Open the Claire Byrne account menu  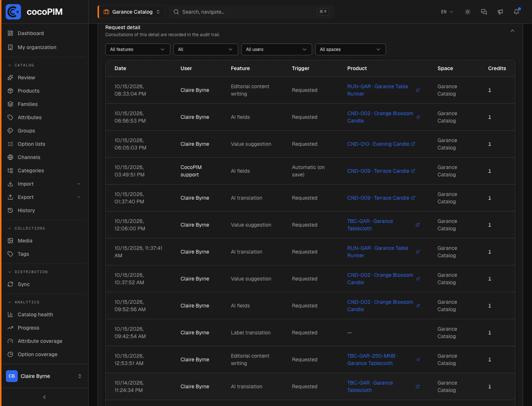click(x=44, y=376)
